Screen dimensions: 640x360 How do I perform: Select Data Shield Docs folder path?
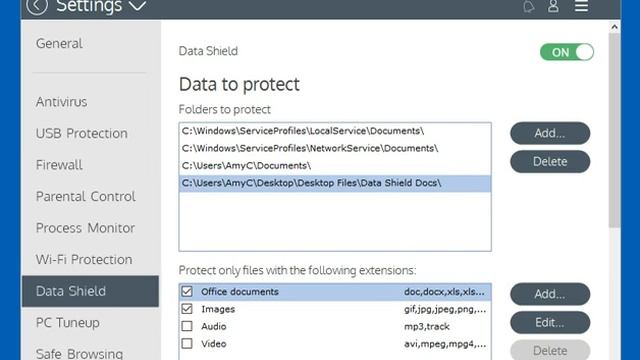[x=335, y=183]
